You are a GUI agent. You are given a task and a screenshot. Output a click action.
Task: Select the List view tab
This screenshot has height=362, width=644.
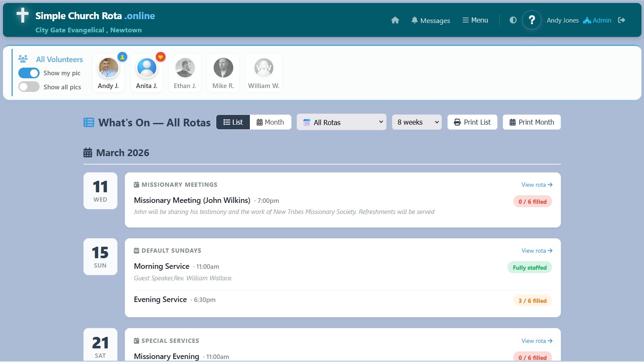pyautogui.click(x=233, y=122)
